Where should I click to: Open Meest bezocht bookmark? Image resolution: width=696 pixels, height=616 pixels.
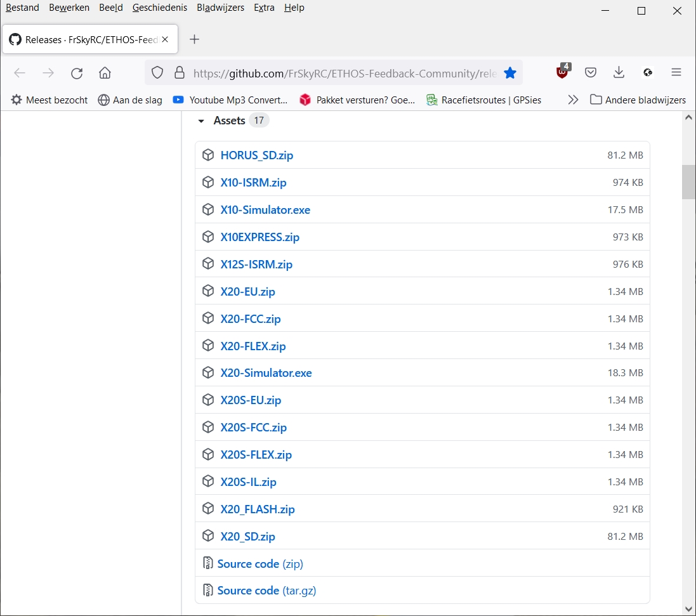point(49,100)
